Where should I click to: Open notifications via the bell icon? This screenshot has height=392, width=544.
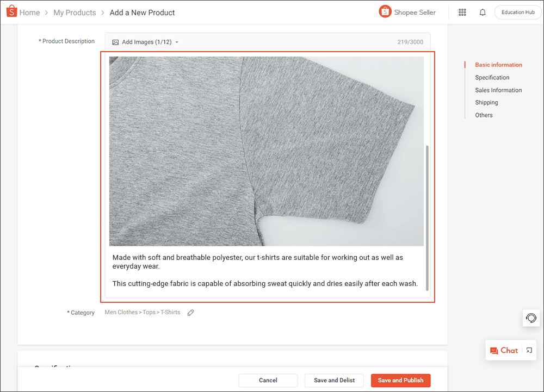click(483, 12)
